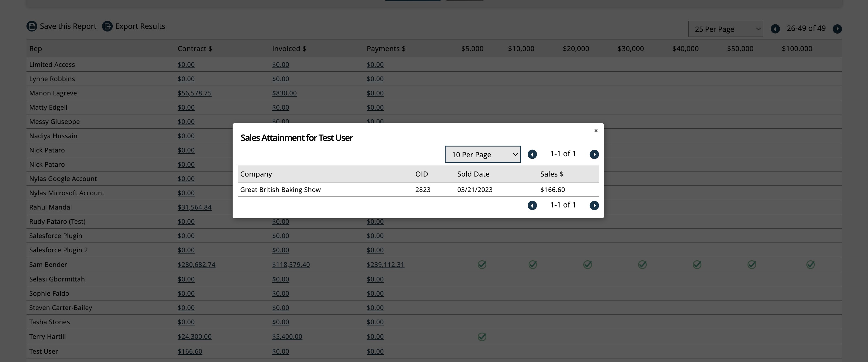Click Sam Bender's $100,000 attainment checkmark
This screenshot has width=868, height=362.
coord(810,265)
